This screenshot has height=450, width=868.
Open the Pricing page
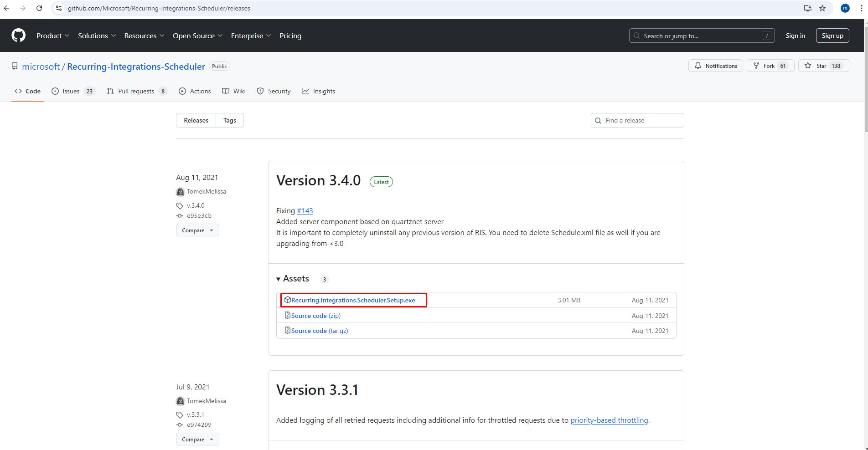coord(290,36)
